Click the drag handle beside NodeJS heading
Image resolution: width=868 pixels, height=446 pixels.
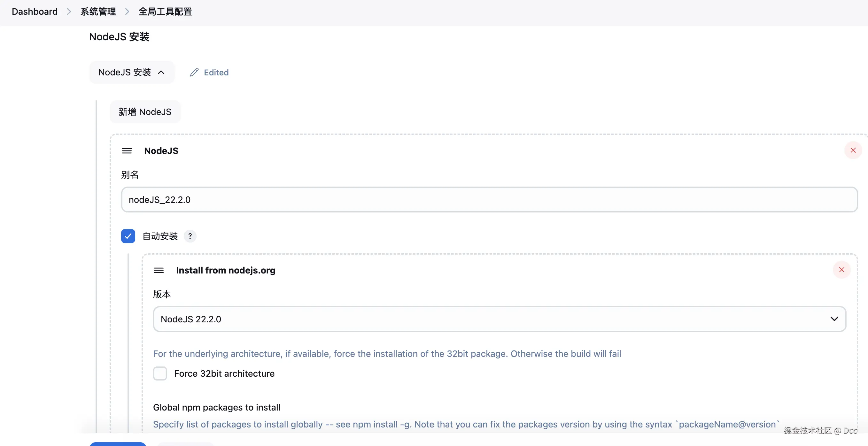(x=127, y=150)
